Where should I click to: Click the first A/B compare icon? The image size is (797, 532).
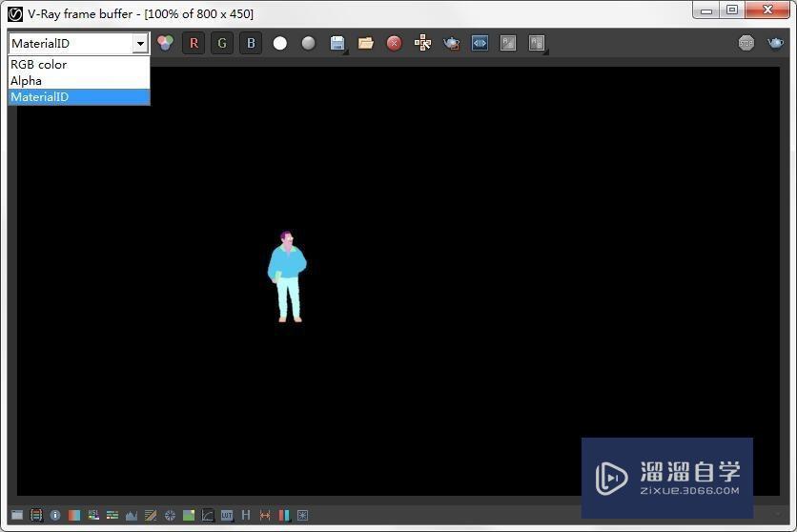coord(508,43)
